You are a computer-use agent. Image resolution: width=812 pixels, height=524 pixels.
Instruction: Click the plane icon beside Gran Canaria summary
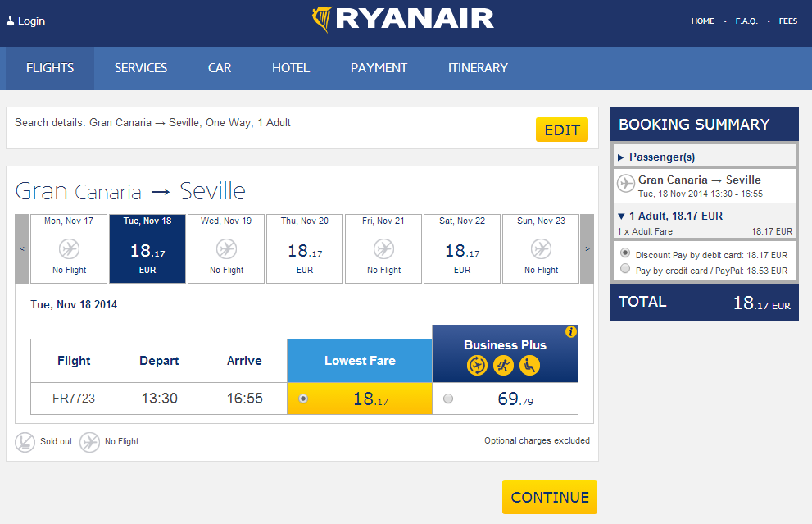[626, 183]
